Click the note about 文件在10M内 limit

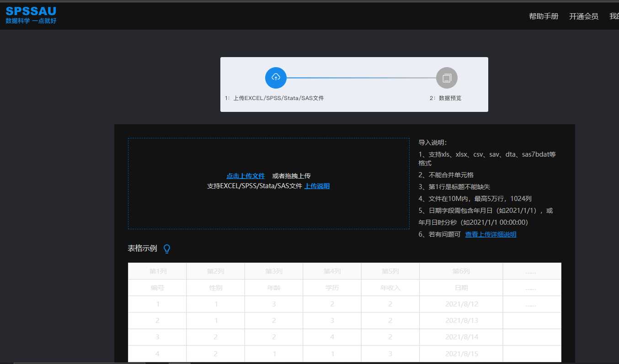click(475, 199)
